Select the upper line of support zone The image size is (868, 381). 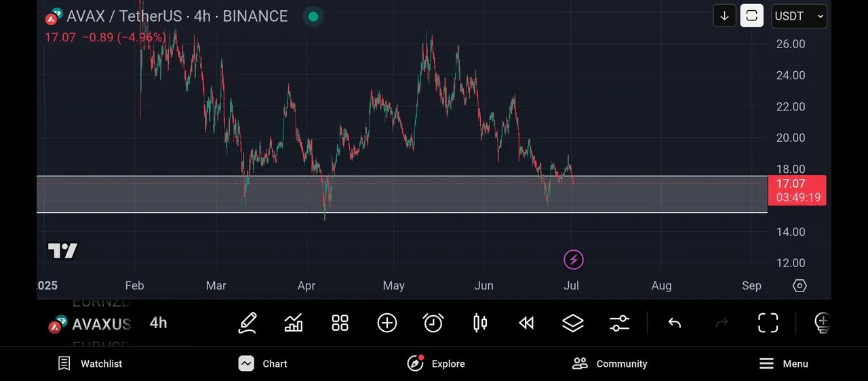[402, 176]
